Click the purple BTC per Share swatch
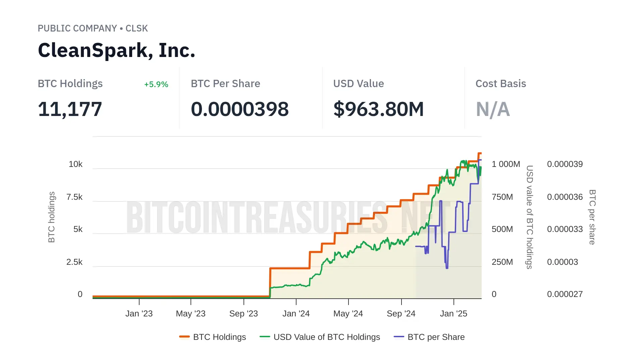 click(399, 337)
